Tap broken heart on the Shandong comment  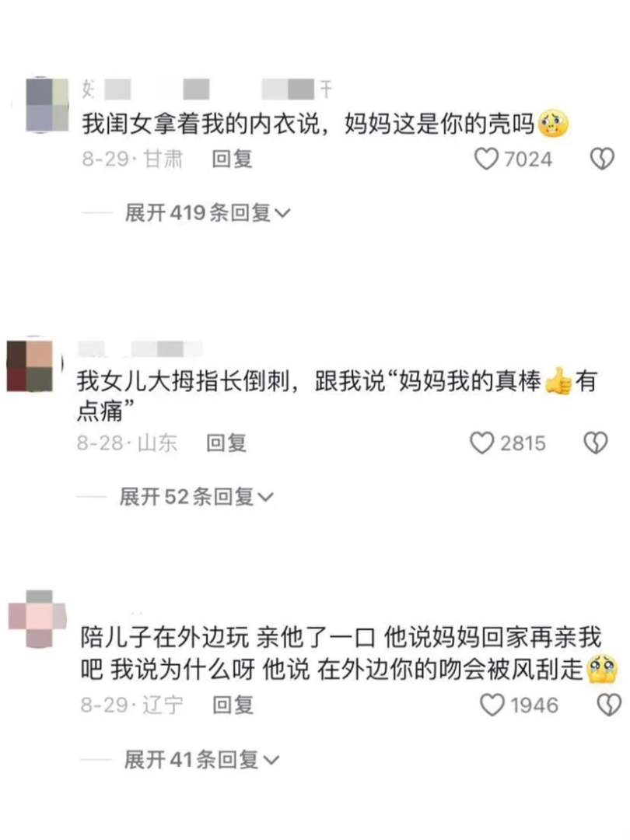595,443
